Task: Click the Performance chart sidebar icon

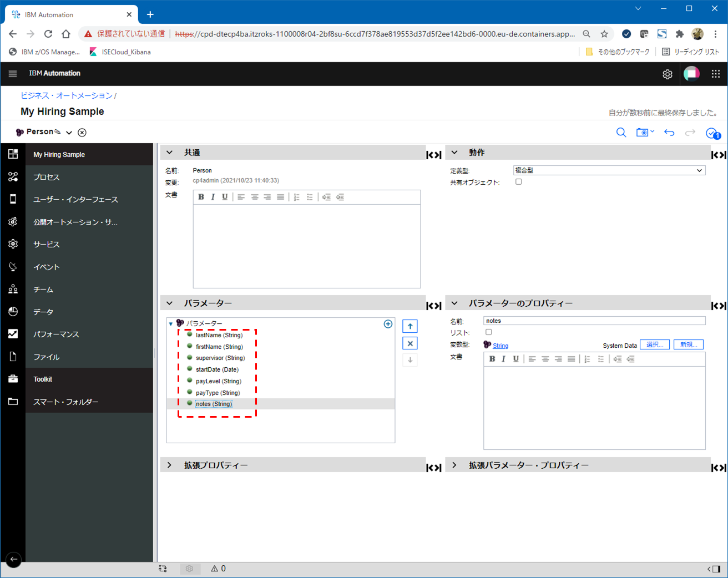Action: pos(13,334)
